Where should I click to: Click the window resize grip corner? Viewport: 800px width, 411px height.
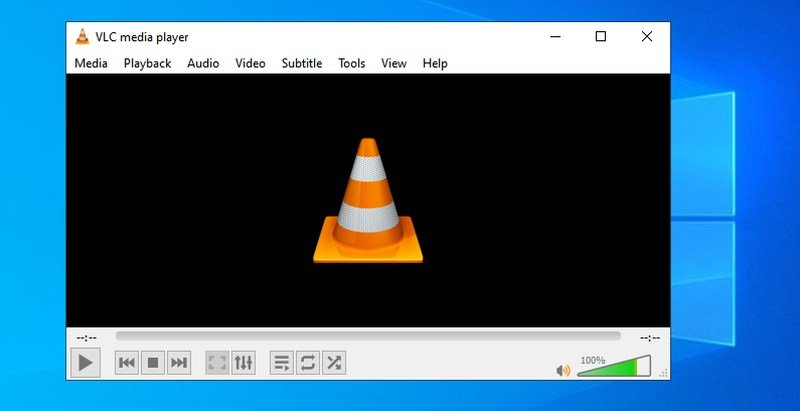664,374
